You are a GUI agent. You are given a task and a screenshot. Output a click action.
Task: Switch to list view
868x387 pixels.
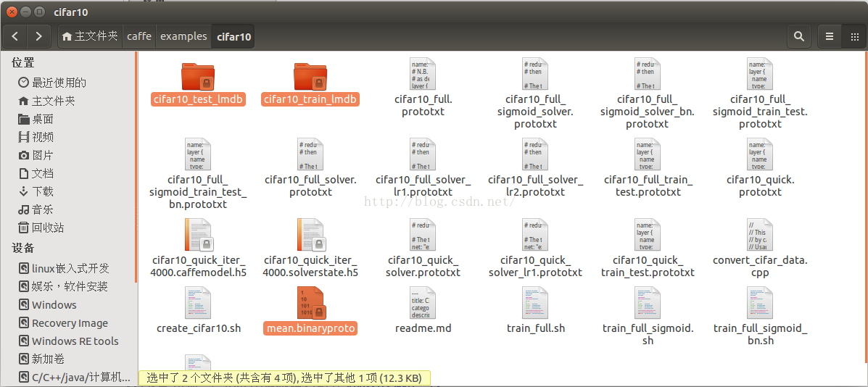click(830, 36)
